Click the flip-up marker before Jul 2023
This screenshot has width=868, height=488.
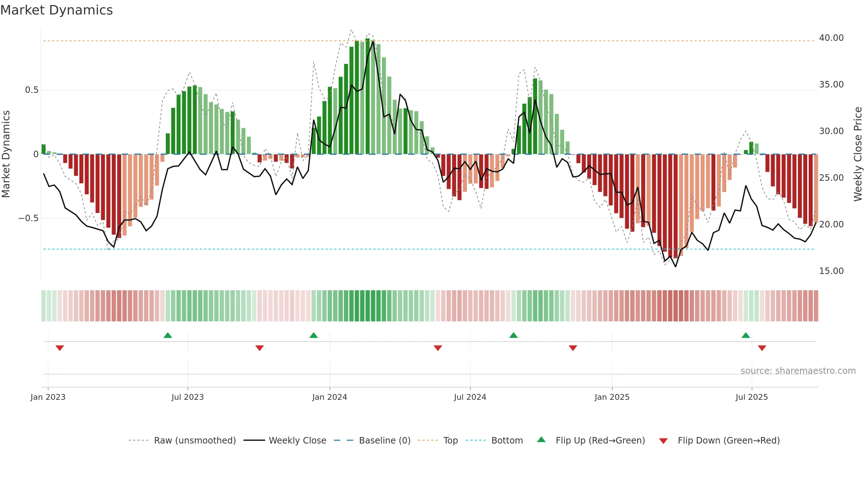point(168,335)
